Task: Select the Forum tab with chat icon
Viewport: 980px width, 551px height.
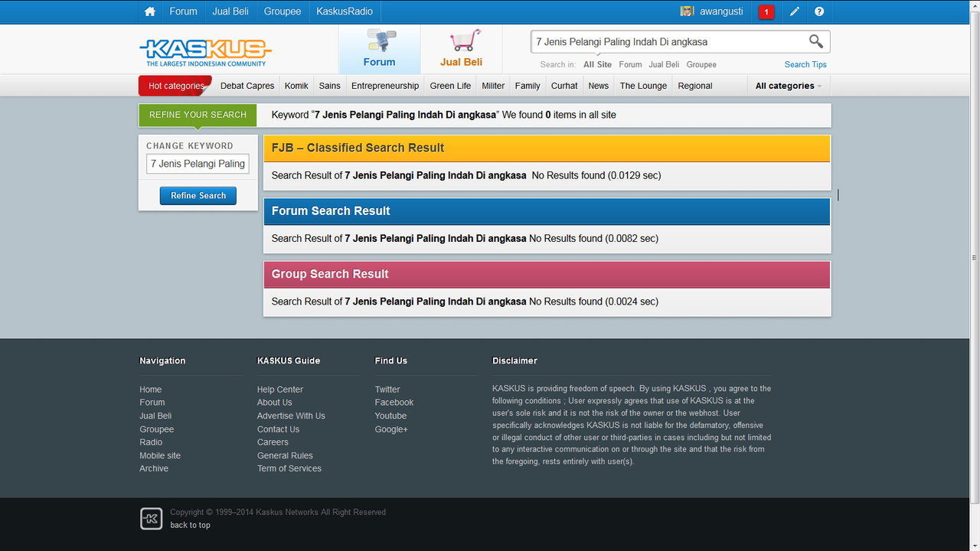Action: click(380, 49)
